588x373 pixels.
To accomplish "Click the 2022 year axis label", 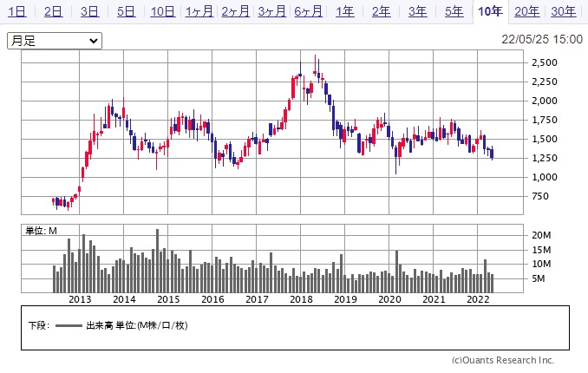I will [x=478, y=299].
